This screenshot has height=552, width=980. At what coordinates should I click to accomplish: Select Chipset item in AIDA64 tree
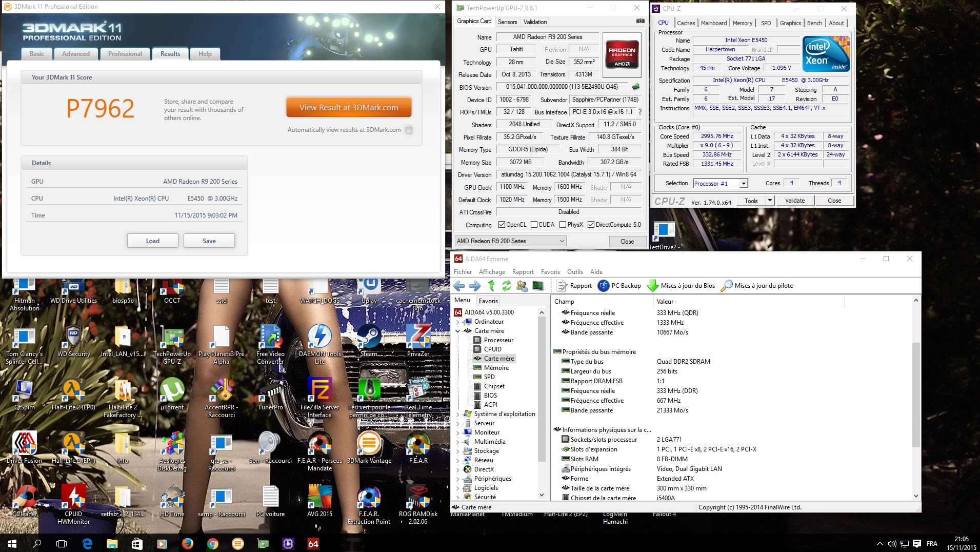coord(494,386)
